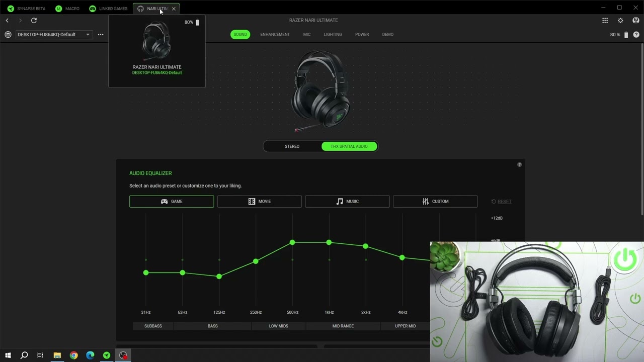Click the SUBBASS range label

click(x=153, y=326)
